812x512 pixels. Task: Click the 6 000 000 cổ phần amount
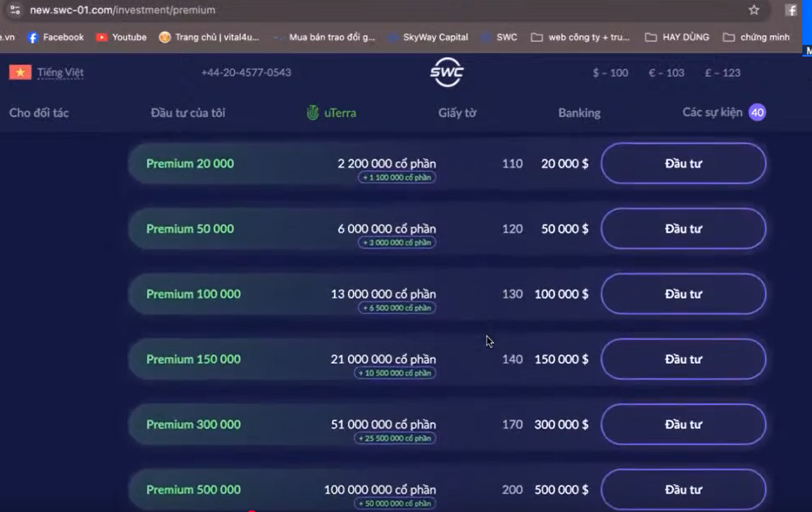387,228
